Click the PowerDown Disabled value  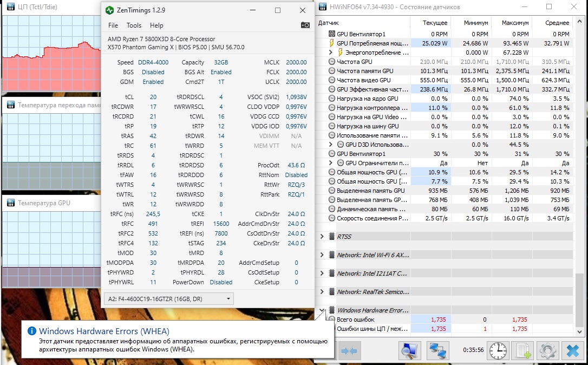[221, 282]
